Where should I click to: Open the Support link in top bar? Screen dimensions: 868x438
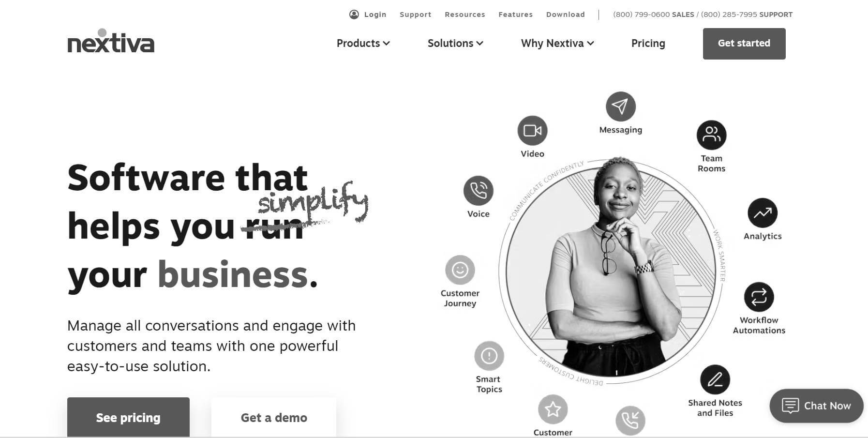coord(416,15)
